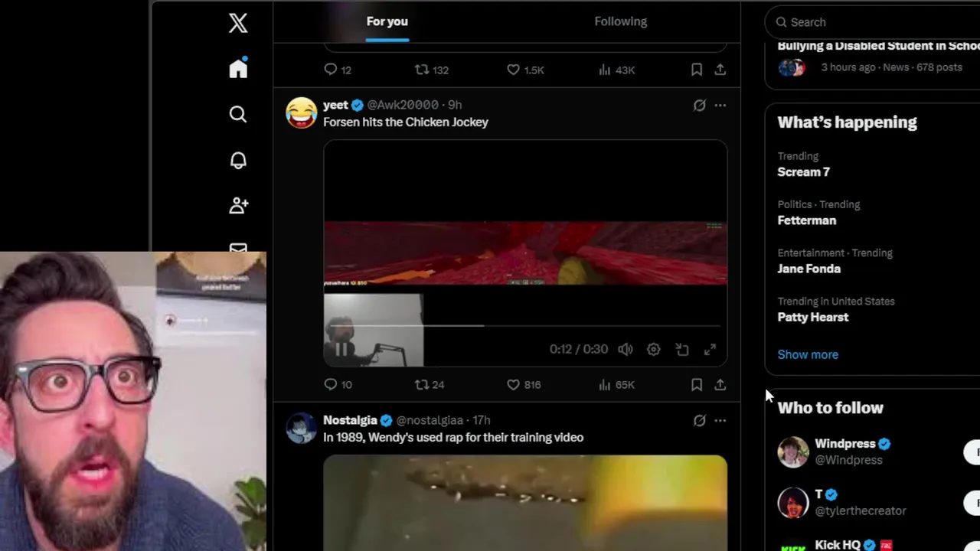Open yeet's display name link
This screenshot has height=551, width=980.
[x=335, y=105]
